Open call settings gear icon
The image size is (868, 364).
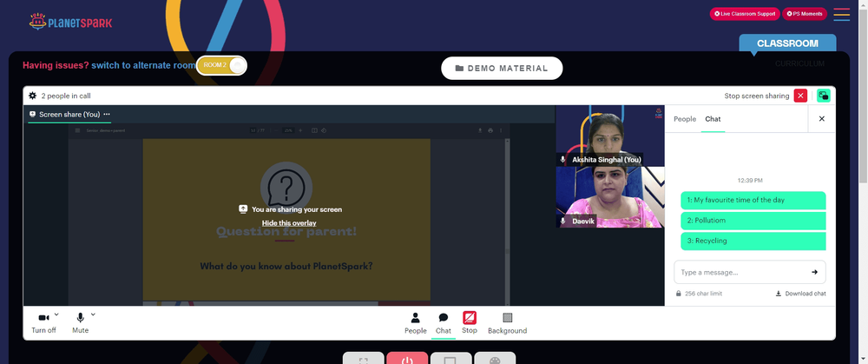(33, 96)
